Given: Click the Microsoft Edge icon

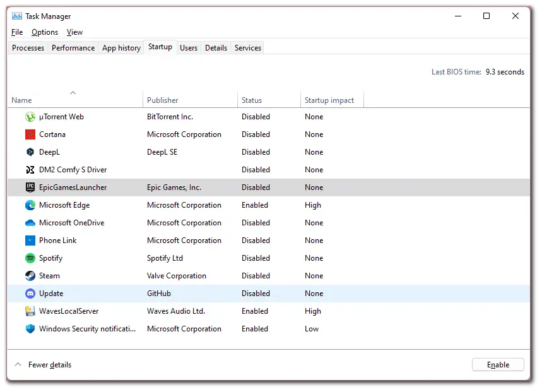Looking at the screenshot, I should tap(30, 205).
